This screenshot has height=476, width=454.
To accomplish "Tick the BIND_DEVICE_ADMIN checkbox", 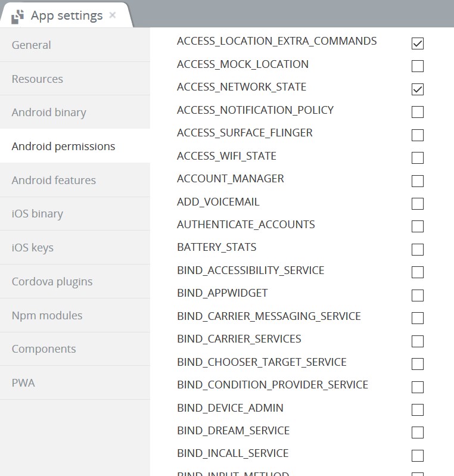I will click(418, 410).
